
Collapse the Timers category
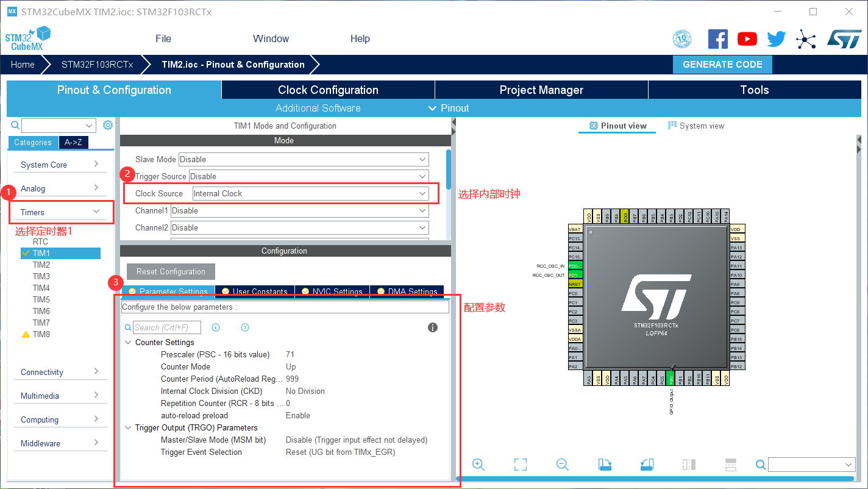(60, 212)
